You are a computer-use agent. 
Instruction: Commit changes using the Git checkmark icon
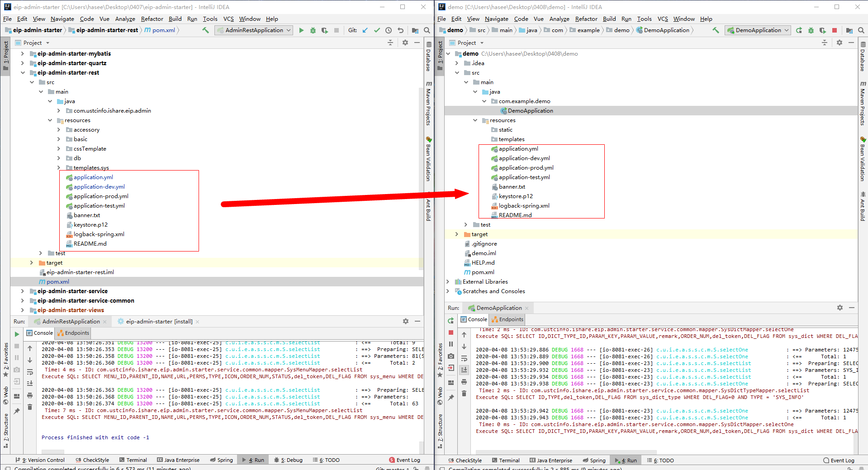[377, 30]
